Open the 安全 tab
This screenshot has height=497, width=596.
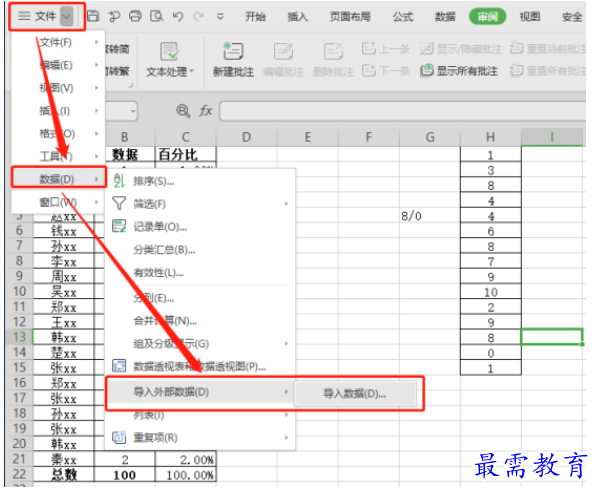pyautogui.click(x=572, y=17)
